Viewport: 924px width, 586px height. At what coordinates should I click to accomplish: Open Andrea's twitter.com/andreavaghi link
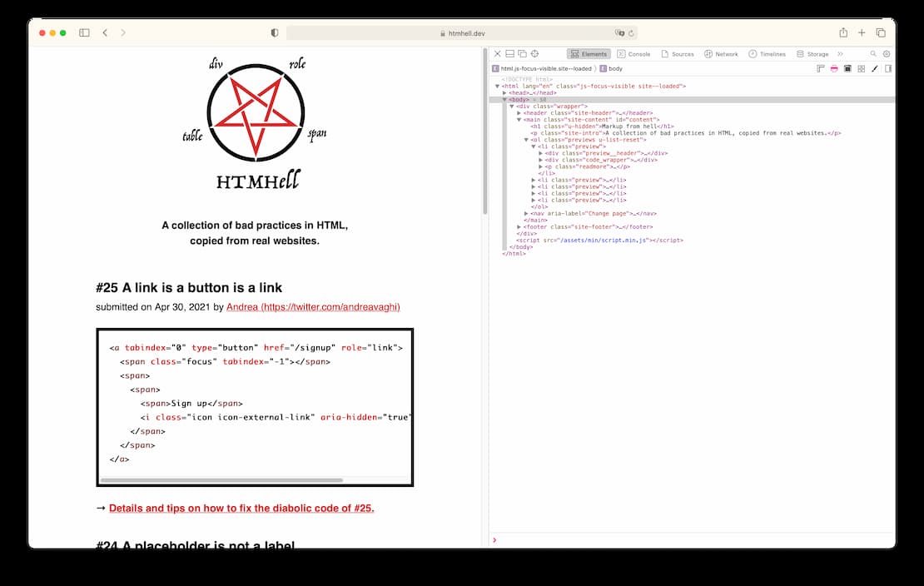pyautogui.click(x=313, y=307)
